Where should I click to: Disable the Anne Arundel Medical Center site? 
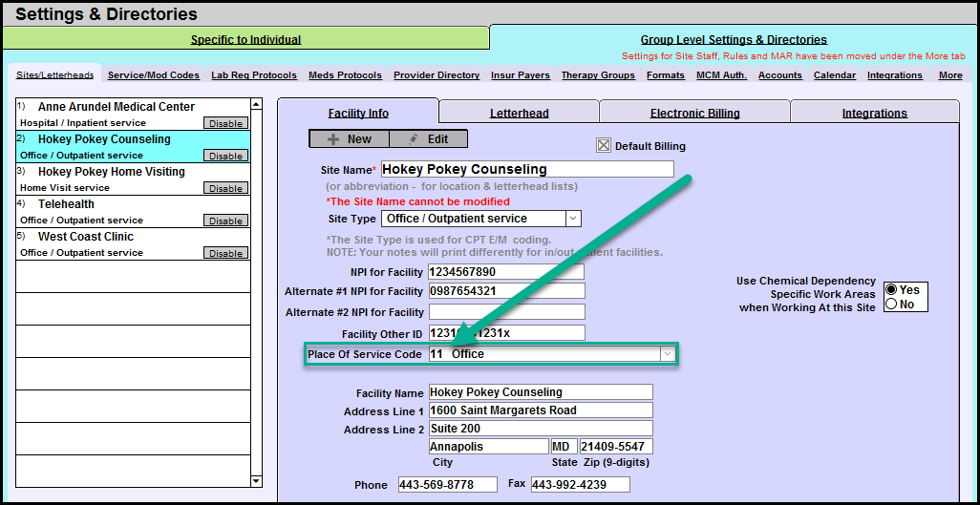[x=225, y=123]
